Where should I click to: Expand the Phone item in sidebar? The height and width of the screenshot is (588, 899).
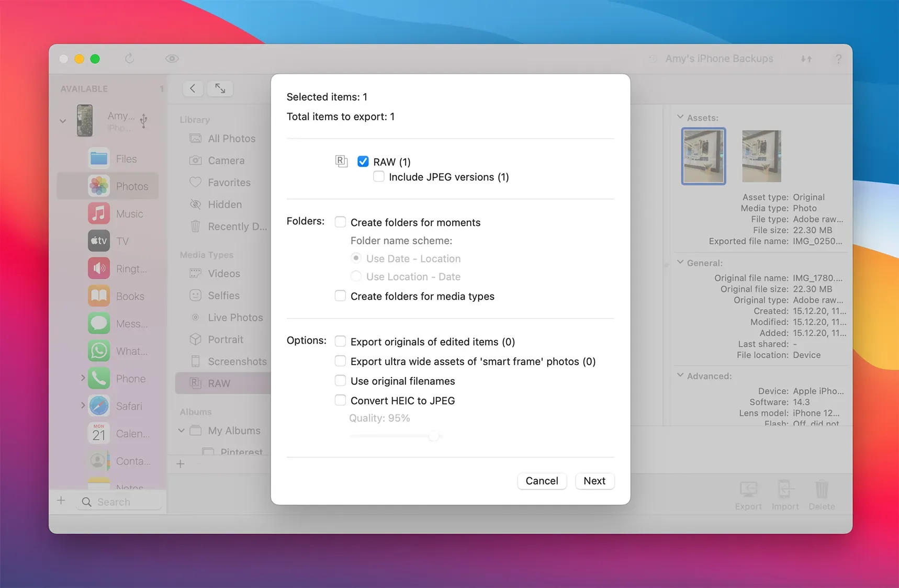tap(83, 378)
